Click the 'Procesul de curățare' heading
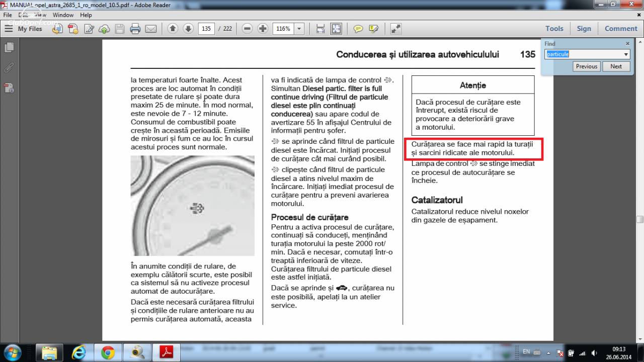This screenshot has width=644, height=362. click(x=310, y=217)
